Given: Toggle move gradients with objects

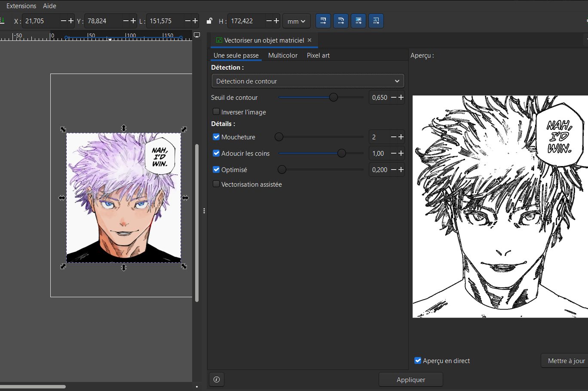Looking at the screenshot, I should 358,21.
